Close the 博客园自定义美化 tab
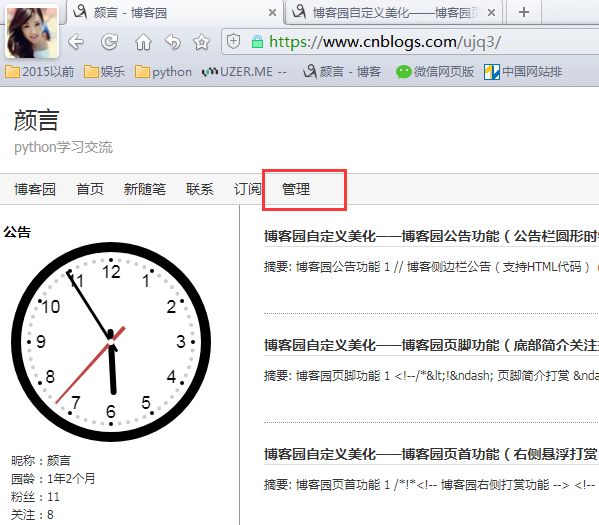The image size is (599, 525). (492, 13)
